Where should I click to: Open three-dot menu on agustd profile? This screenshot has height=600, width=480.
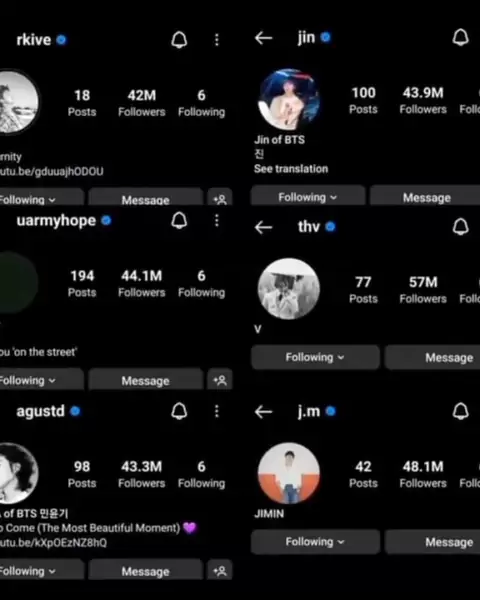217,411
